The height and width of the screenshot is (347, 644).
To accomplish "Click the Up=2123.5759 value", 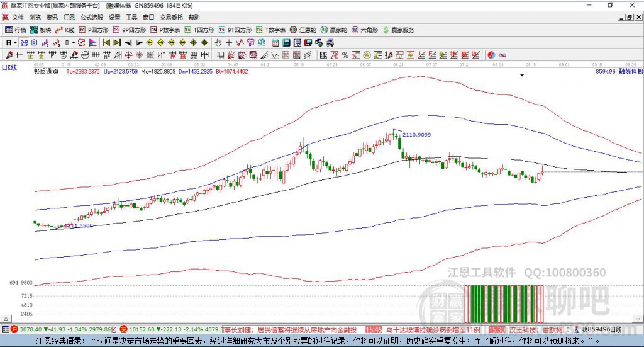I will [x=120, y=71].
